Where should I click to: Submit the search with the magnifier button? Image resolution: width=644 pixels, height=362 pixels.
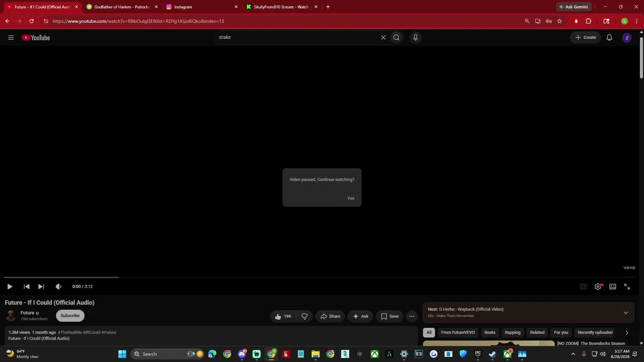396,37
